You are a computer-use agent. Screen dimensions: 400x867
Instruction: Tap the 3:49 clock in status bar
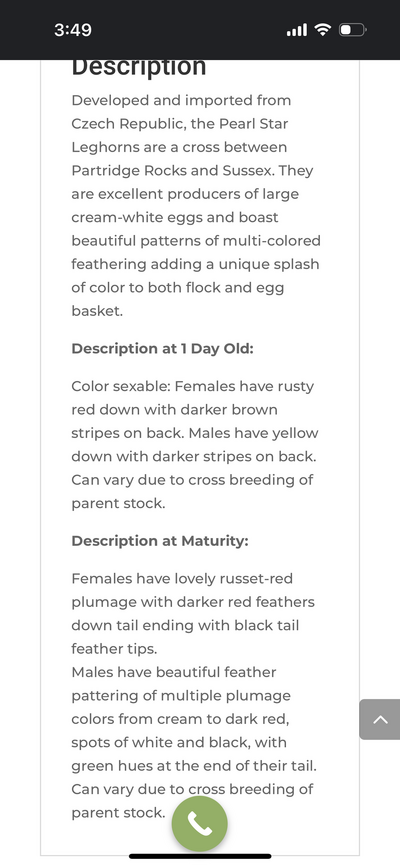(73, 29)
